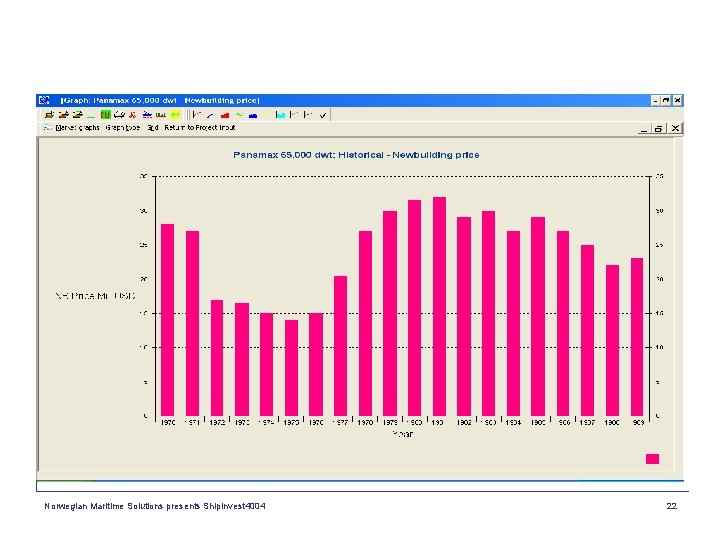The image size is (720, 540).
Task: Click Return to Project Input
Action: pyautogui.click(x=200, y=128)
